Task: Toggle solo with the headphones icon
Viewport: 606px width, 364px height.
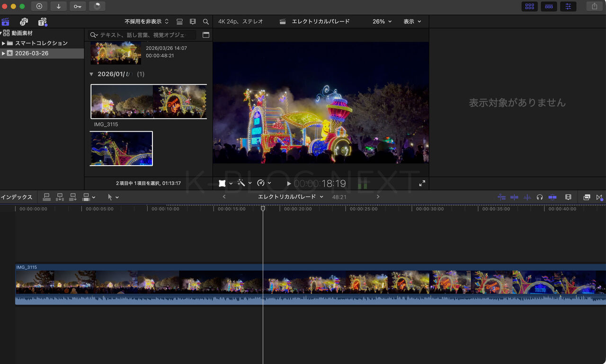Action: [x=540, y=197]
